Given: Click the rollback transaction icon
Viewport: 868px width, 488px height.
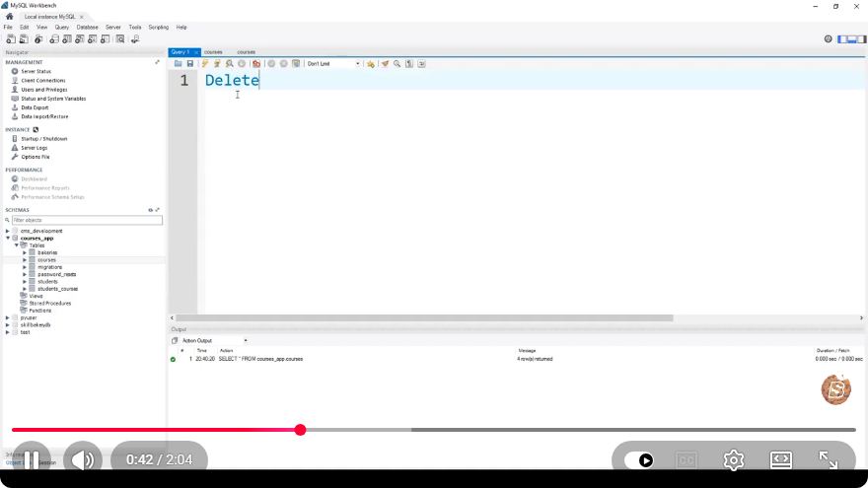Looking at the screenshot, I should pyautogui.click(x=283, y=64).
